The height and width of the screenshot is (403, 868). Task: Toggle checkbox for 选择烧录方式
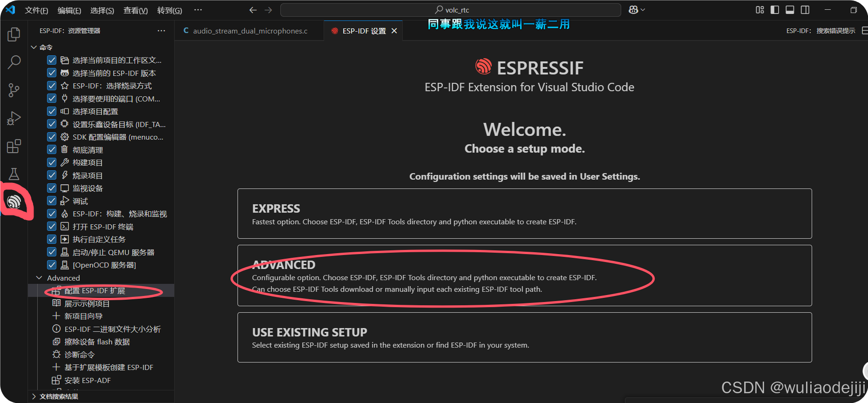tap(52, 86)
